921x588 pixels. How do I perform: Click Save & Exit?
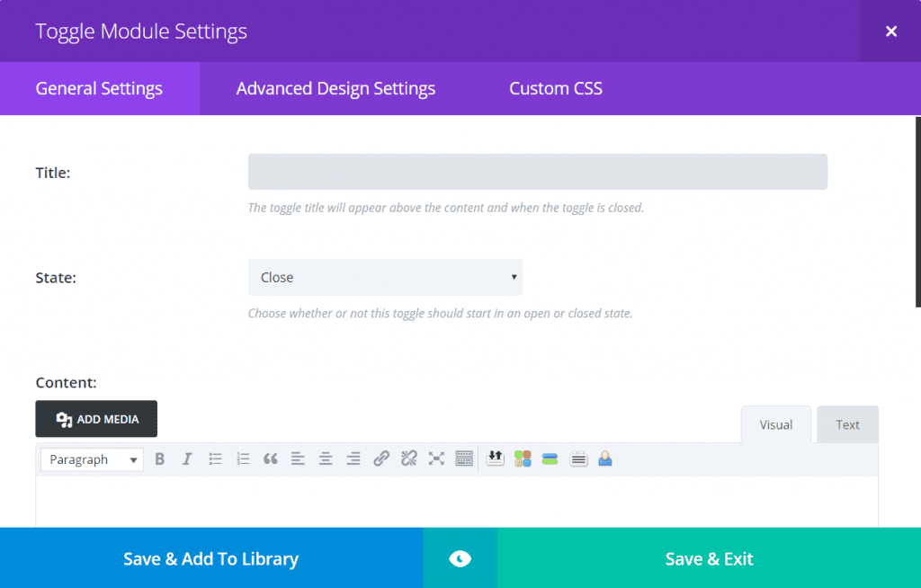(x=709, y=558)
